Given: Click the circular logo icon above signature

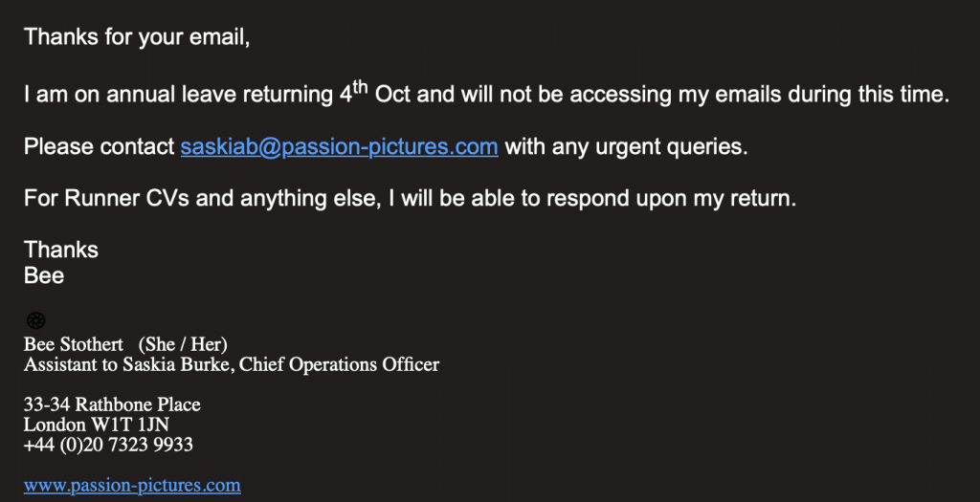Looking at the screenshot, I should (35, 320).
